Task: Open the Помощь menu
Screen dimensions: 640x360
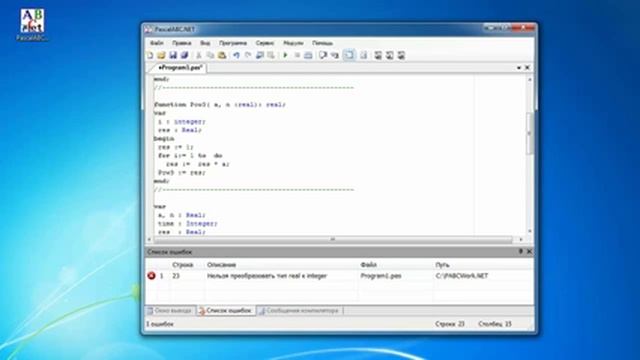Action: pos(322,43)
